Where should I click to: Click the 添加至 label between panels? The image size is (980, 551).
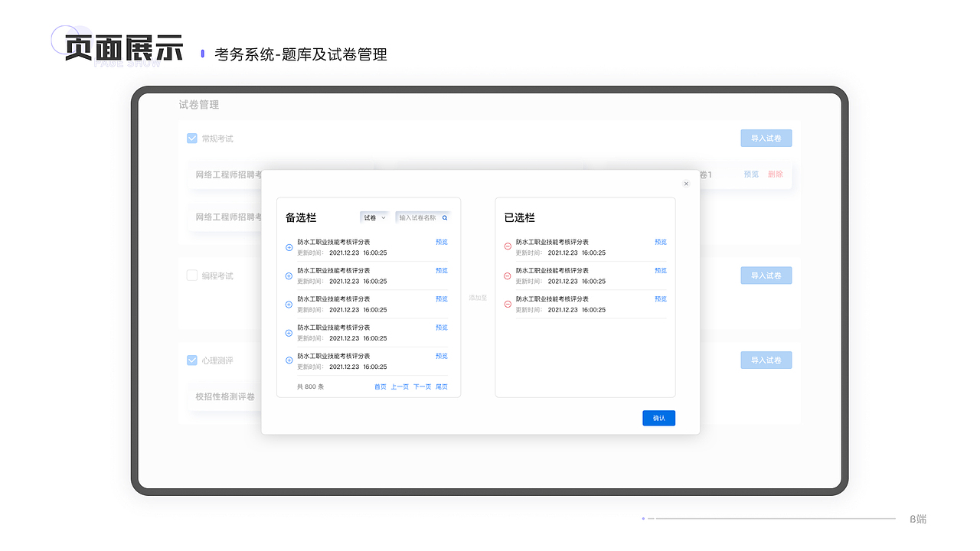point(478,298)
